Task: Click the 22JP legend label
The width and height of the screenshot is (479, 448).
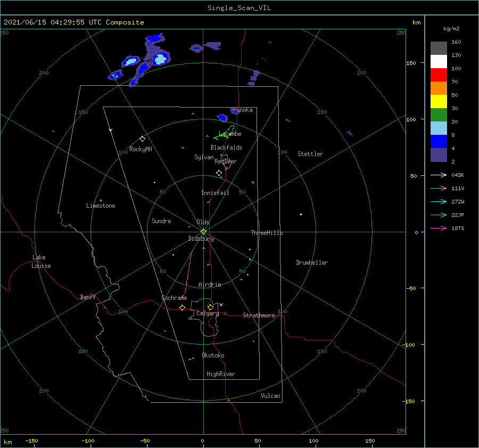Action: 458,215
